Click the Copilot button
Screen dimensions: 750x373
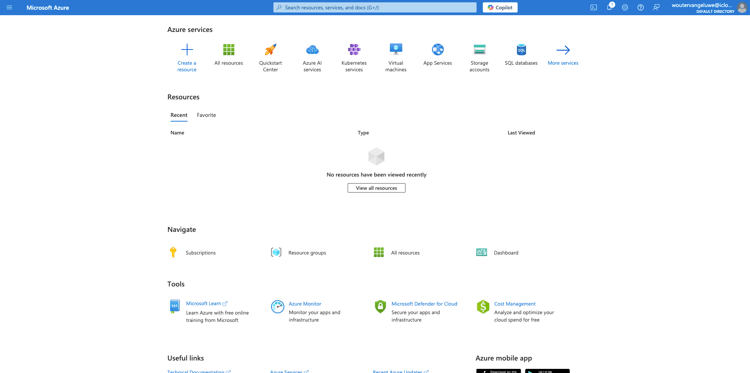(x=500, y=7)
